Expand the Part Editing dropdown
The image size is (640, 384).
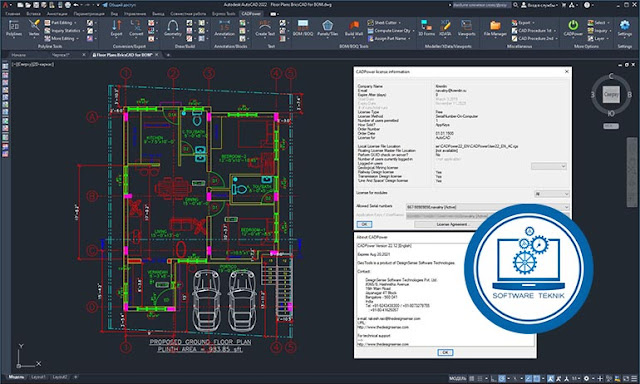76,23
